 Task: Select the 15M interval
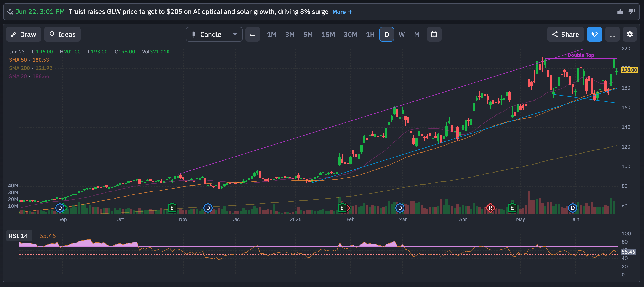(328, 34)
